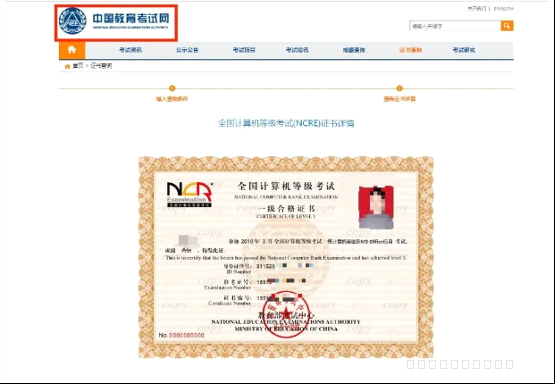Click the red official seal on certificate

286,314
